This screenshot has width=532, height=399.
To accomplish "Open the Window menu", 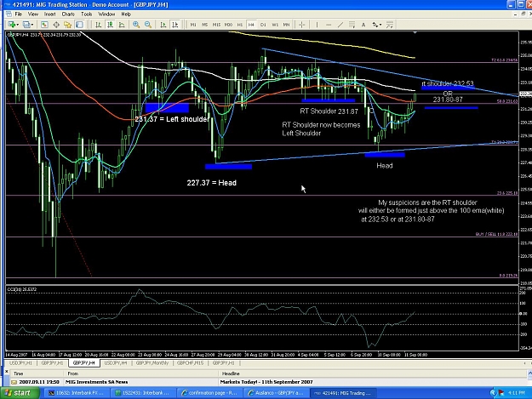I will (x=106, y=14).
